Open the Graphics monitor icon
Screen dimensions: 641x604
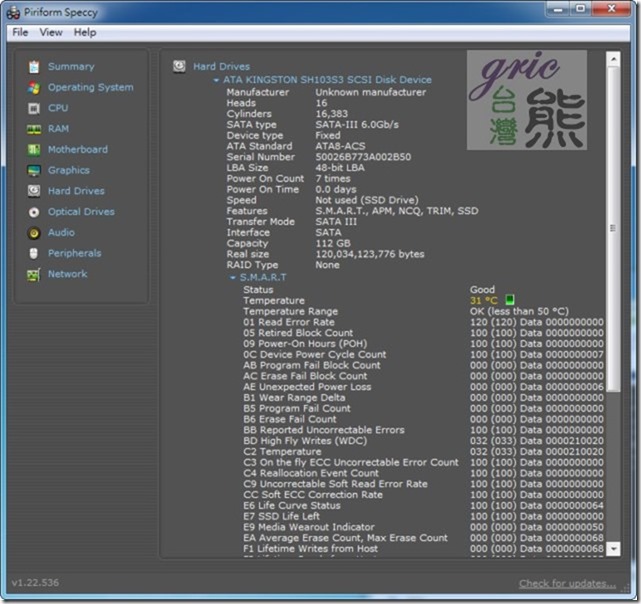coord(35,171)
